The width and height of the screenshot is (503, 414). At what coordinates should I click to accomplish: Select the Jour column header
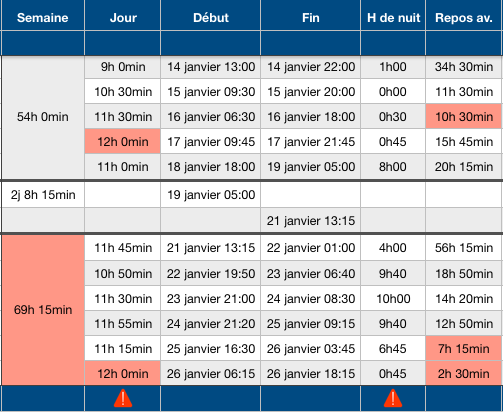pos(123,18)
